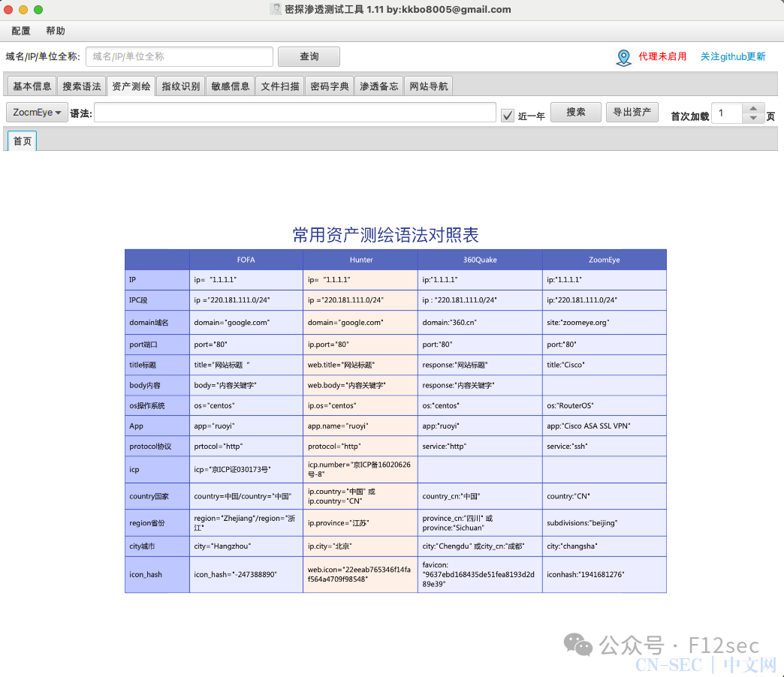Open the 文件扫描 tab

279,86
